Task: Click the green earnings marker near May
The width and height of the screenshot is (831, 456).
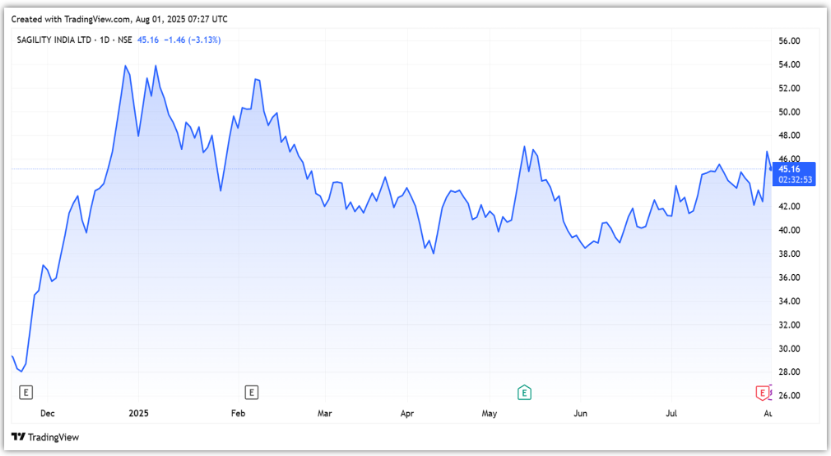Action: [523, 391]
